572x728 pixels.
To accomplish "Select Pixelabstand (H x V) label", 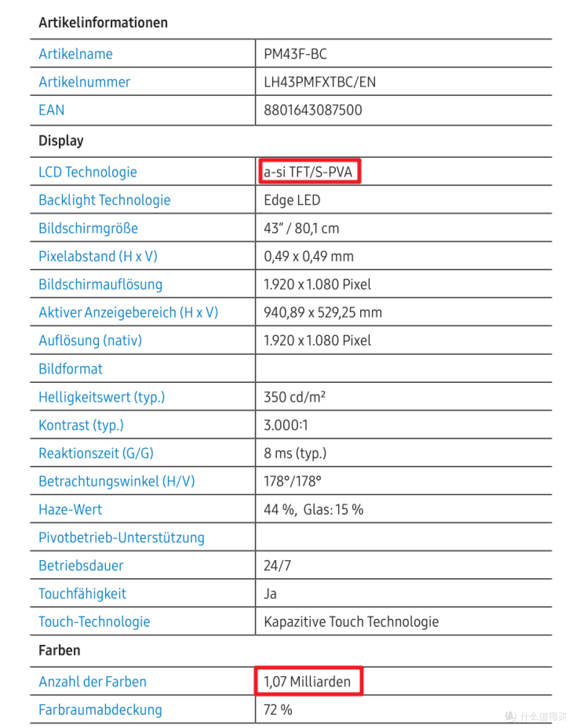I will pyautogui.click(x=98, y=256).
